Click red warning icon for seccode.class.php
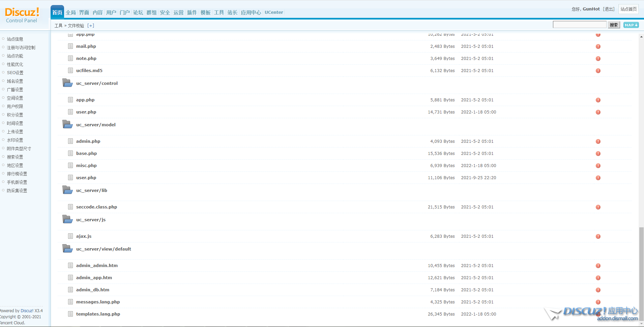Screen dimensions: 644x327 point(598,207)
